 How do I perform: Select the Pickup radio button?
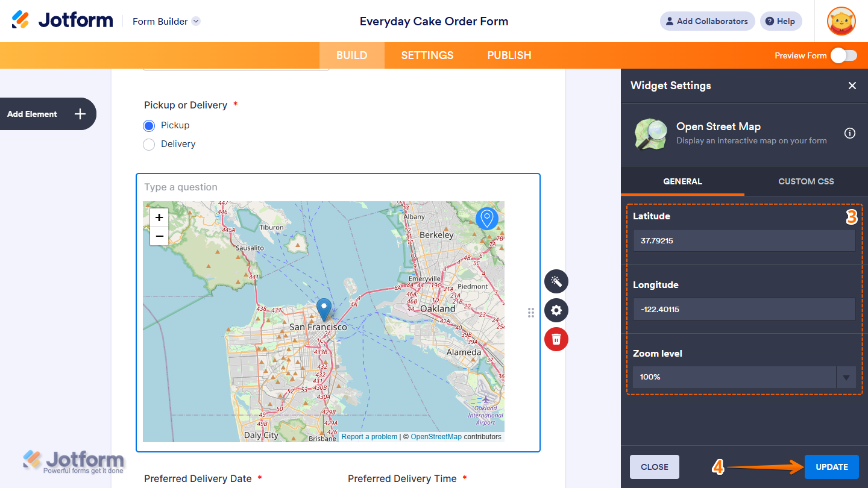pyautogui.click(x=149, y=125)
